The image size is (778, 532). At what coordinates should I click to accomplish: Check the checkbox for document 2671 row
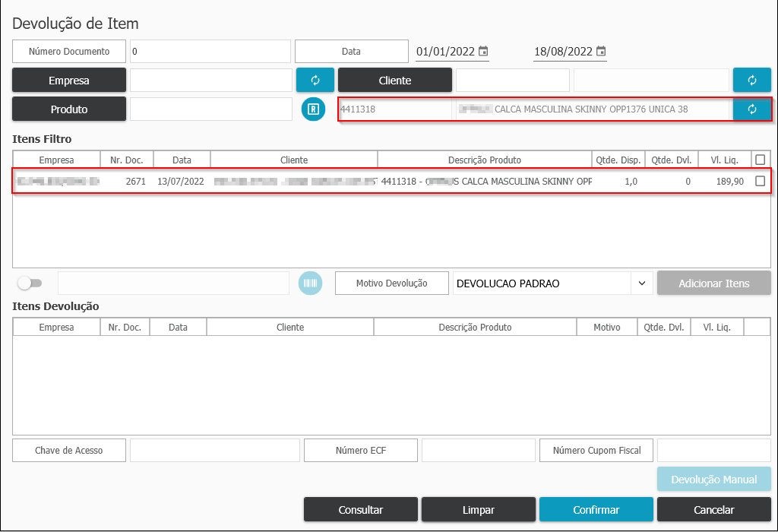tap(760, 181)
